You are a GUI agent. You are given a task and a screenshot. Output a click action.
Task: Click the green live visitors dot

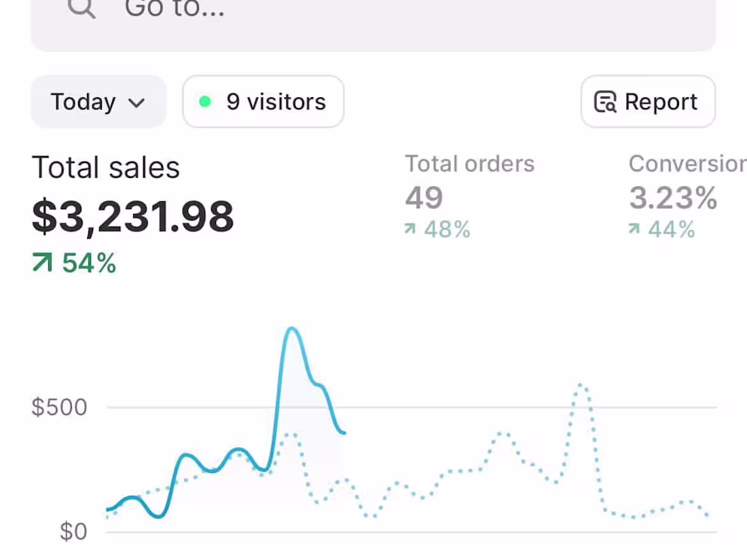(206, 102)
